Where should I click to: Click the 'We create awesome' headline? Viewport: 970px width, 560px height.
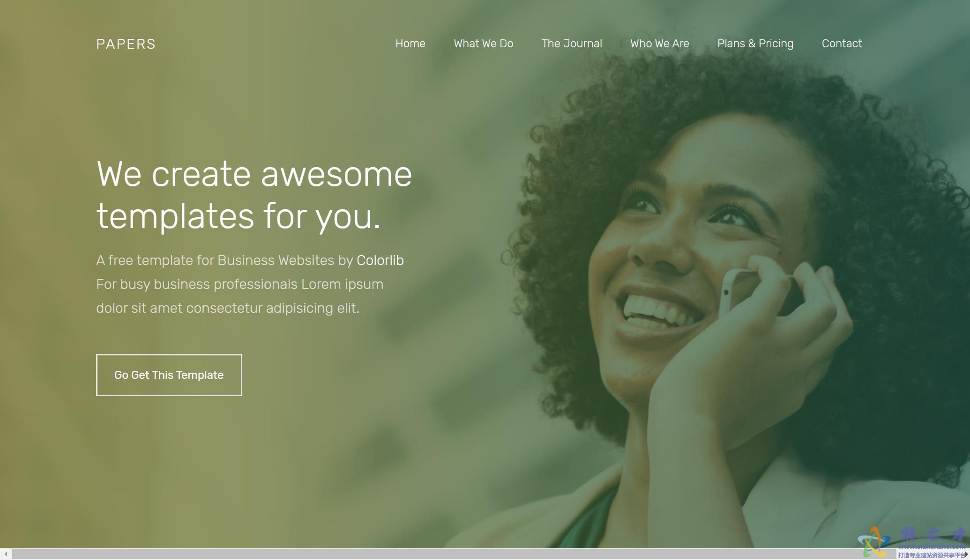pyautogui.click(x=254, y=174)
